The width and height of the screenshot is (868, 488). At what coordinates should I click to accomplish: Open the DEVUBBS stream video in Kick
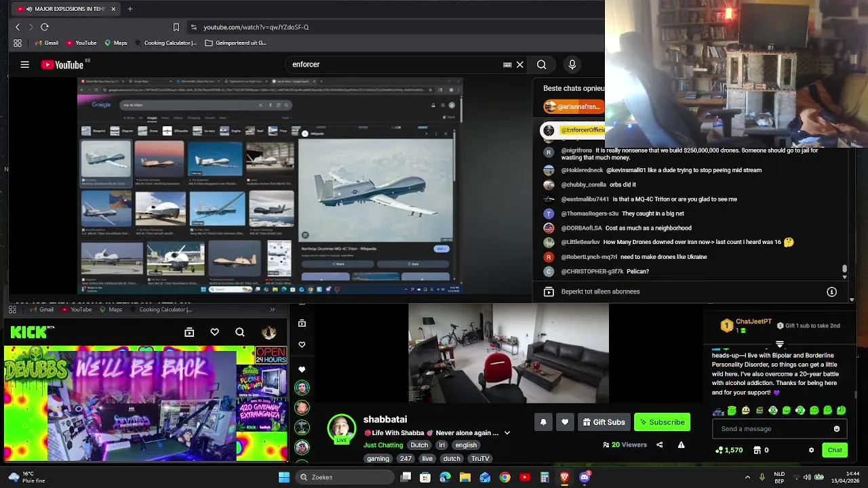(x=146, y=403)
